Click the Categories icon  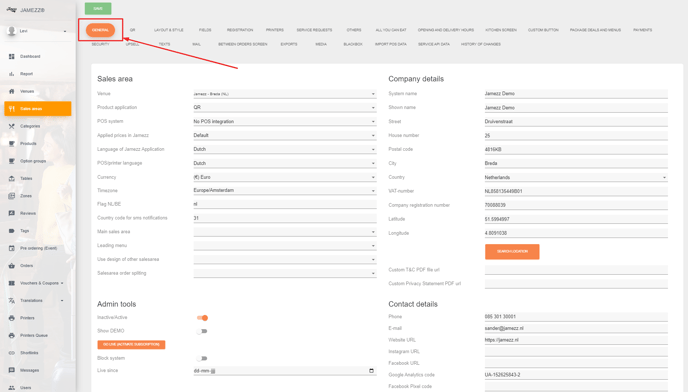(x=12, y=126)
